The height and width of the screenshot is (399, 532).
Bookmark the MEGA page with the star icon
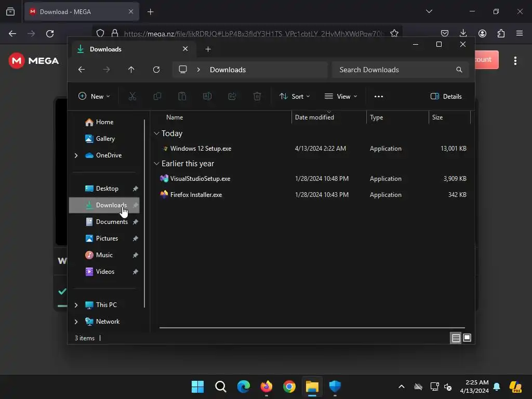click(x=394, y=33)
